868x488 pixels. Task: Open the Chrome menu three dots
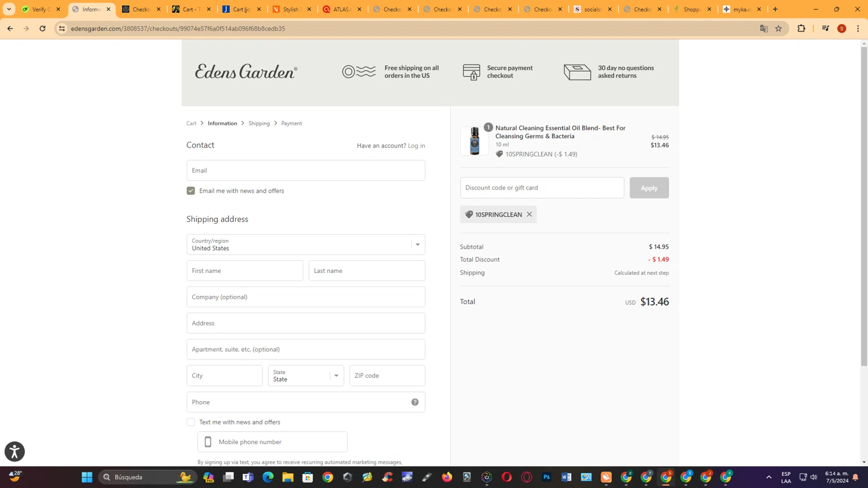tap(858, 28)
